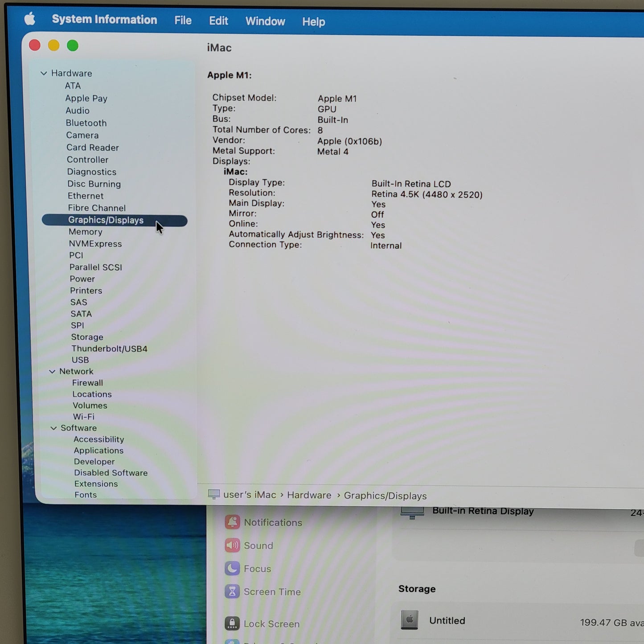The width and height of the screenshot is (644, 644).
Task: Select Fonts under Software
Action: [86, 495]
